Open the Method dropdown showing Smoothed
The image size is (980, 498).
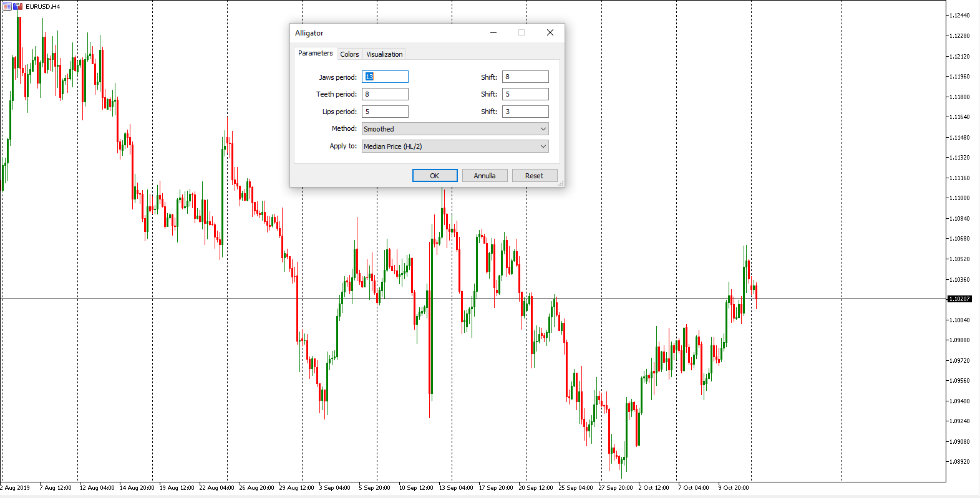coord(455,129)
